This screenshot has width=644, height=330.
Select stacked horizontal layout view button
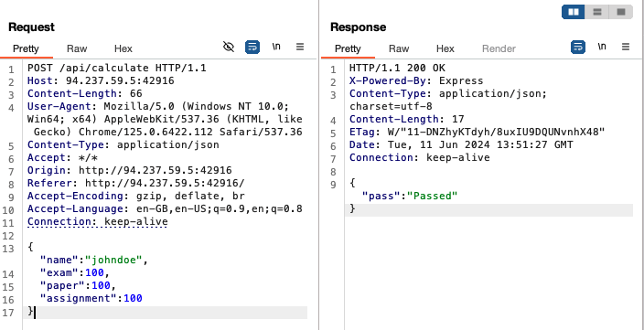click(x=597, y=12)
